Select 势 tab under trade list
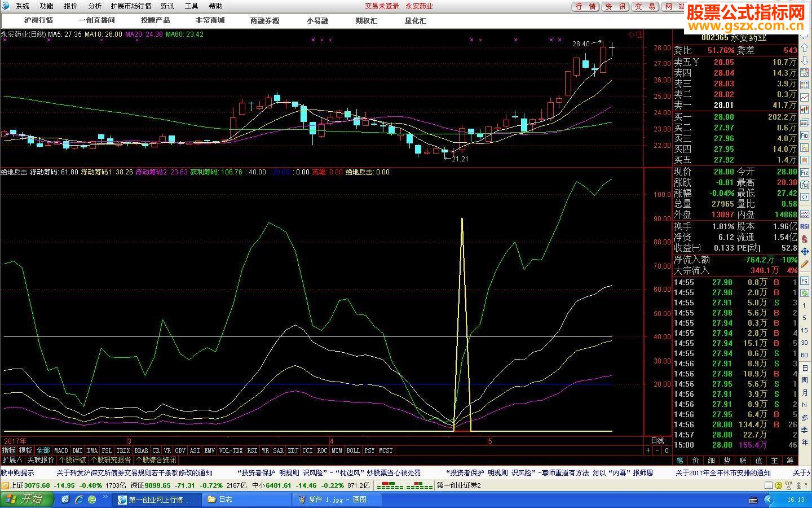 727,461
